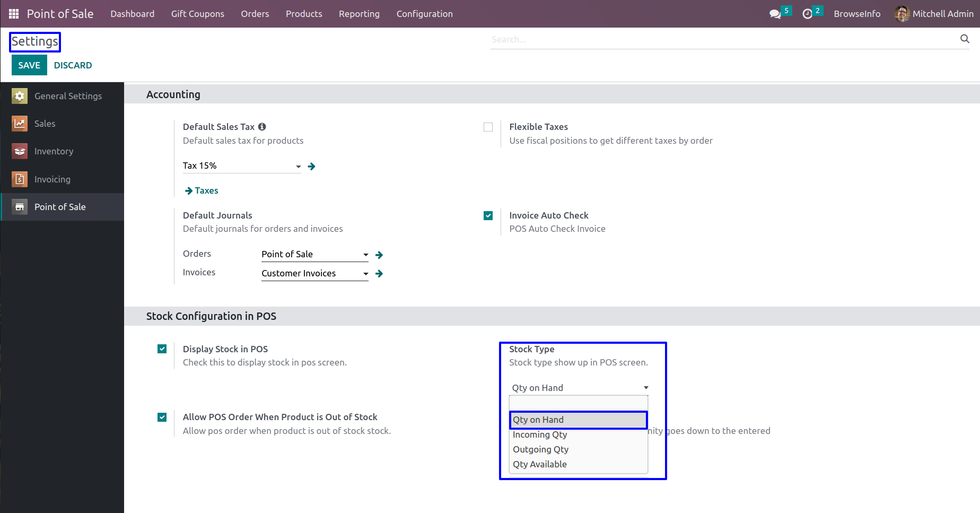This screenshot has height=513, width=980.
Task: Uncheck Display Stock in POS checkbox
Action: 162,349
